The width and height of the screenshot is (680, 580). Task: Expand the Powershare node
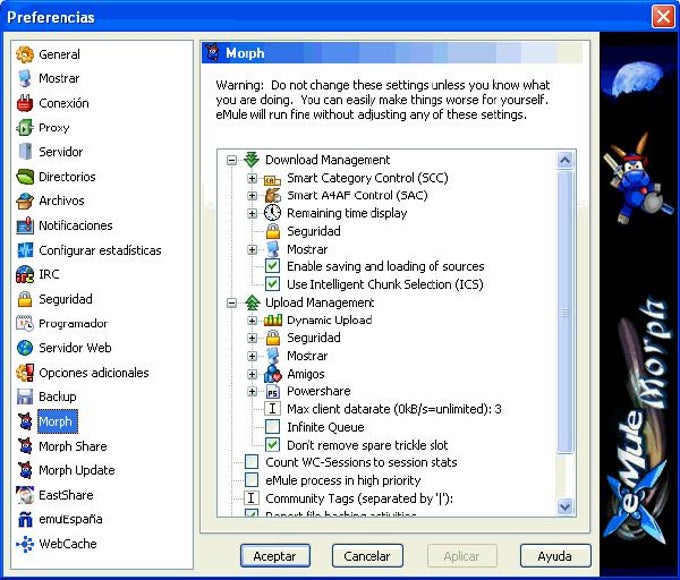click(x=252, y=391)
